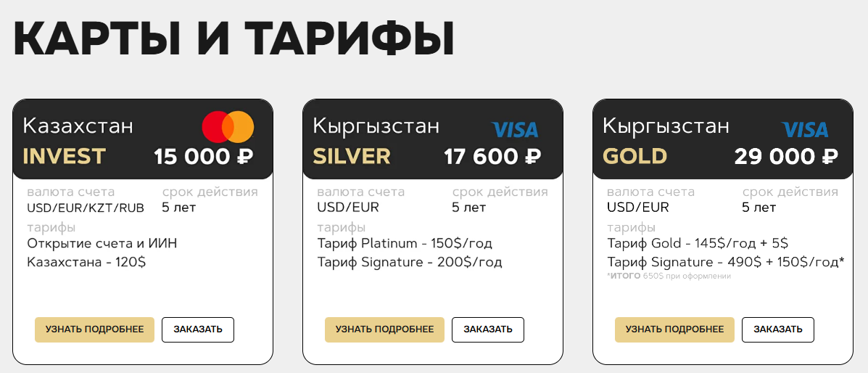Order the Kyrgyzstan Silver card
This screenshot has height=373, width=868.
tap(488, 329)
